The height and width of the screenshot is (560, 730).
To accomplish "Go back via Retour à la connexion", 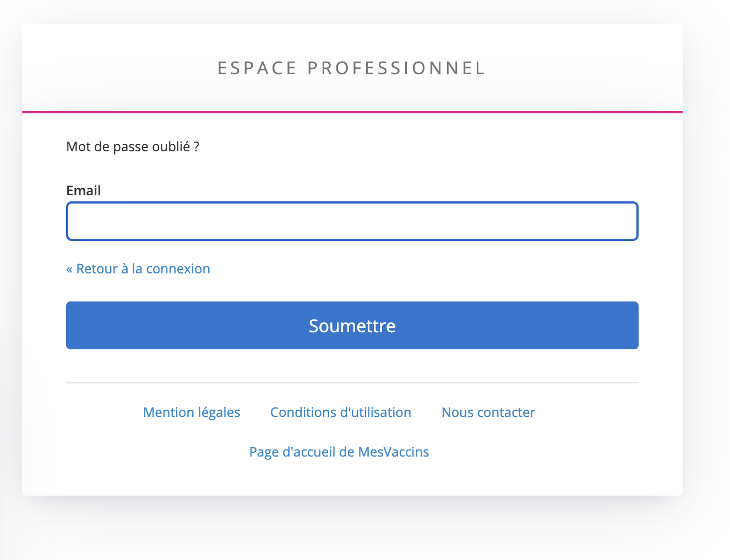I will 138,269.
